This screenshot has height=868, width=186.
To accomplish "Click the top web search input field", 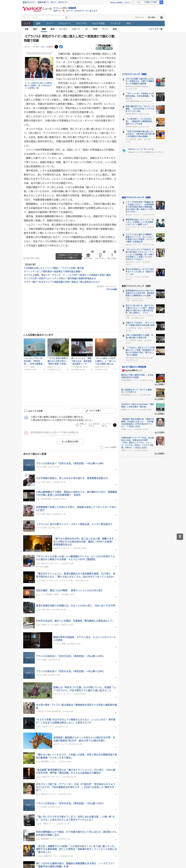I will tap(145, 2).
